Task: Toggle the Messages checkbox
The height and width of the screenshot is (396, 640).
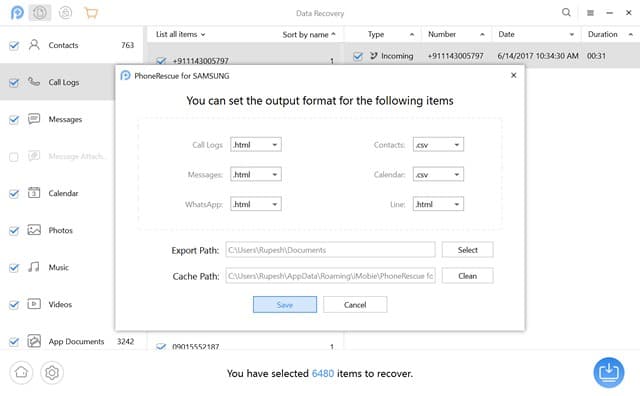Action: click(14, 120)
